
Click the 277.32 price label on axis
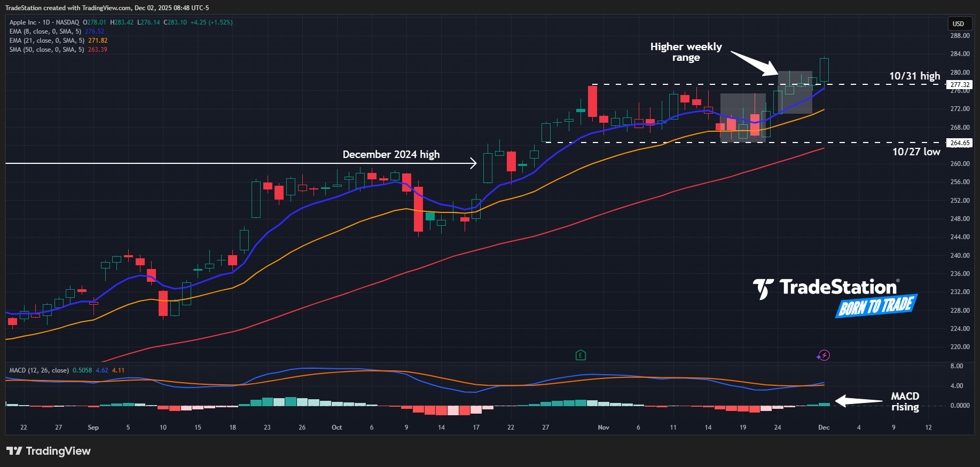click(960, 85)
